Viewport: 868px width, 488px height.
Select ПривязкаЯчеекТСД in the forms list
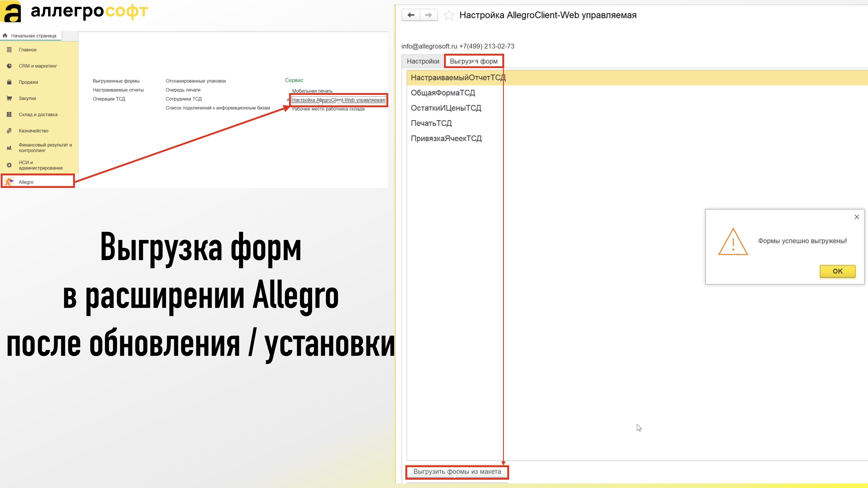click(x=637, y=138)
